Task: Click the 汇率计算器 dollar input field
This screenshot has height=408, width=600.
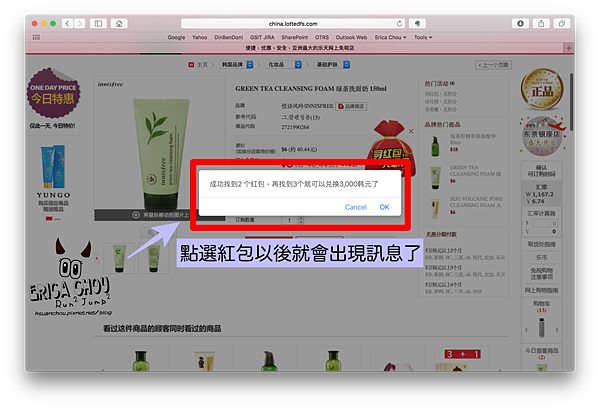Action: (x=544, y=223)
